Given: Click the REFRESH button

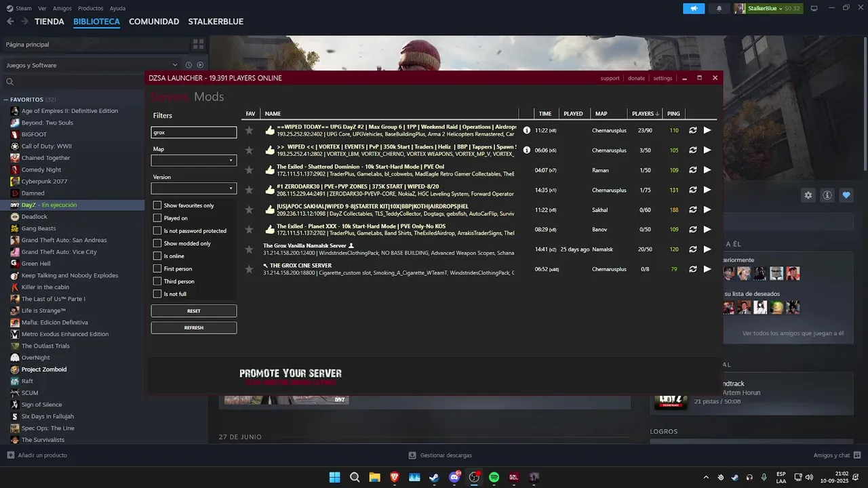Looking at the screenshot, I should [x=193, y=328].
